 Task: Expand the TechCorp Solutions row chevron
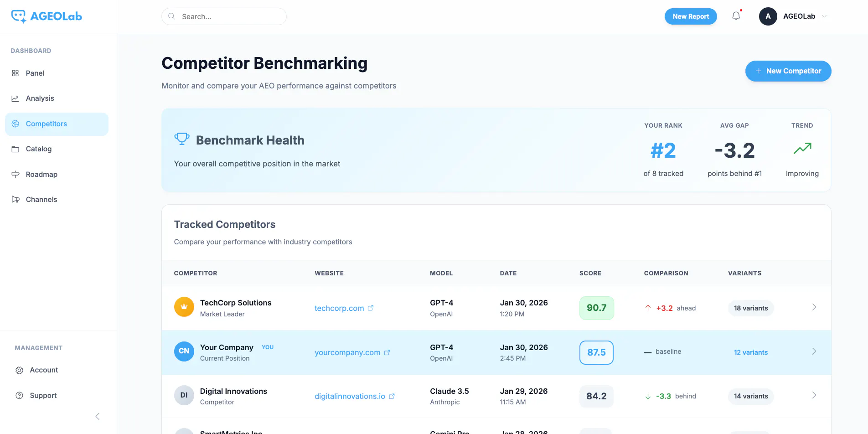point(814,307)
